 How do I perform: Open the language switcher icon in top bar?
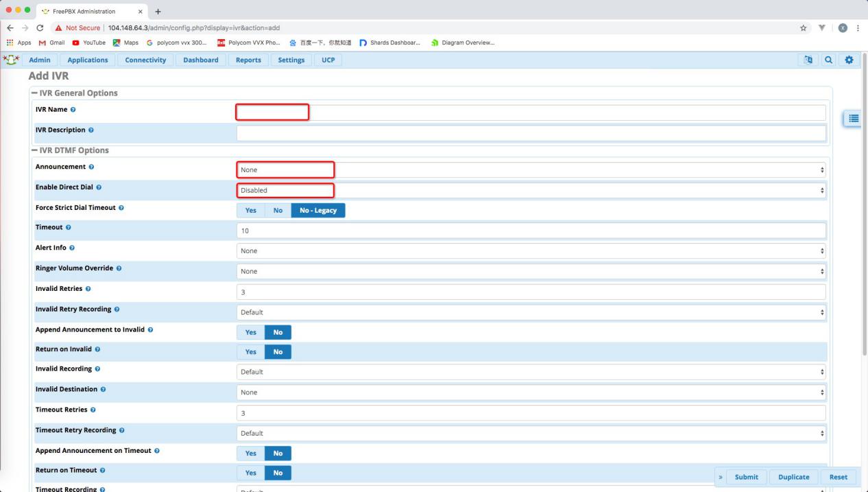808,60
